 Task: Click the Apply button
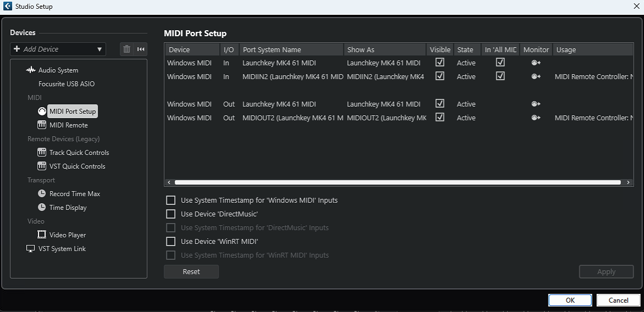pos(606,272)
